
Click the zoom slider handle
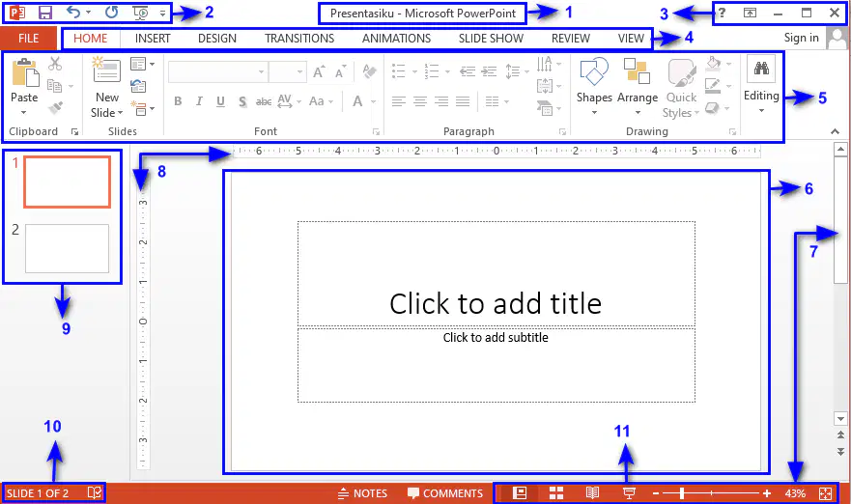(682, 493)
